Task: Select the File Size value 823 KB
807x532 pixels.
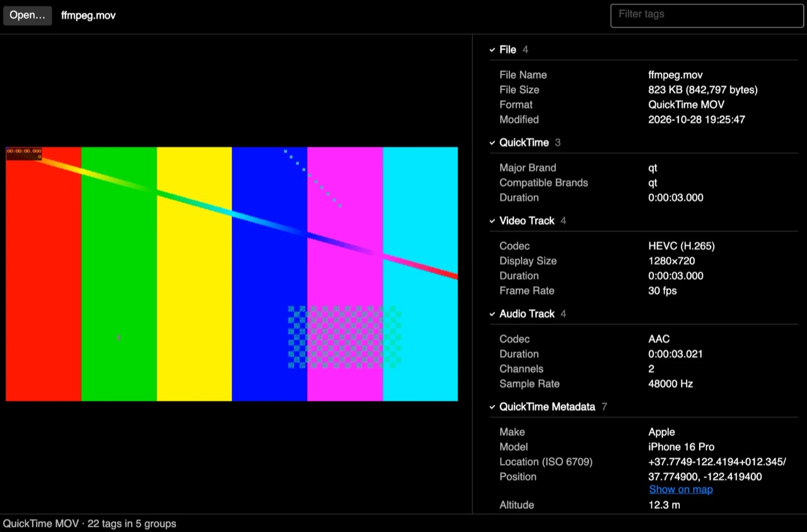Action: tap(703, 90)
